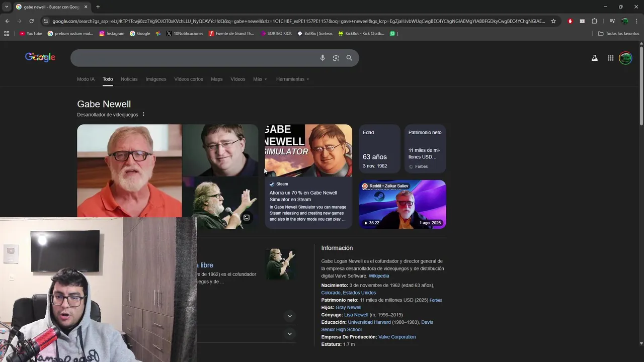Open the Google account avatar

[625, 58]
